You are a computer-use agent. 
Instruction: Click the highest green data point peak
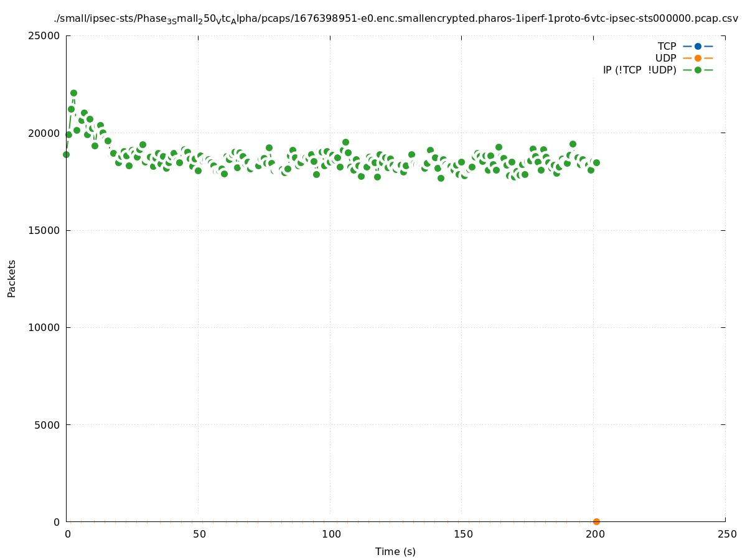point(73,93)
